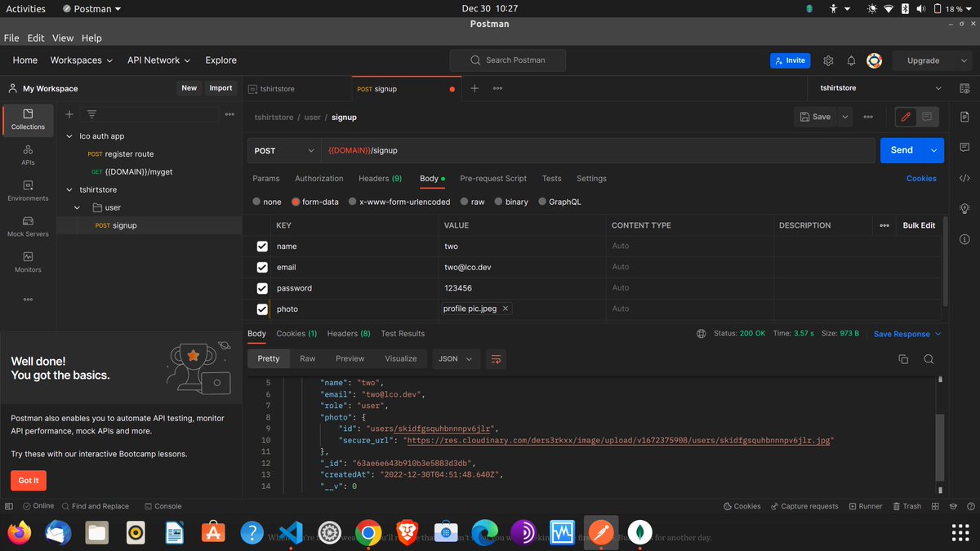The width and height of the screenshot is (980, 551).
Task: Open the Environments sidebar panel
Action: [x=28, y=191]
